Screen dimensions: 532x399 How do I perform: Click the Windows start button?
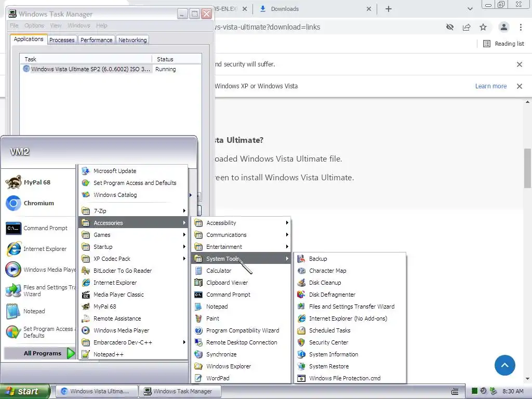pyautogui.click(x=25, y=391)
